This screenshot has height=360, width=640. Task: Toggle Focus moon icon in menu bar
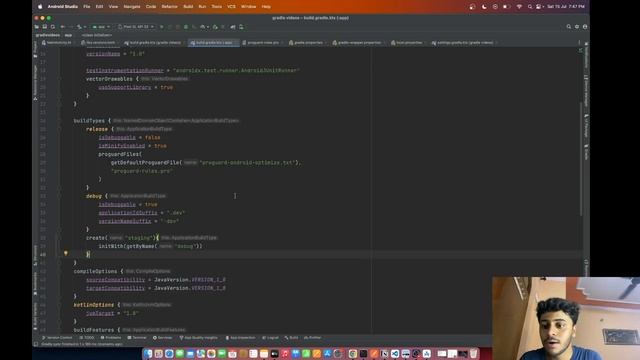pos(484,7)
